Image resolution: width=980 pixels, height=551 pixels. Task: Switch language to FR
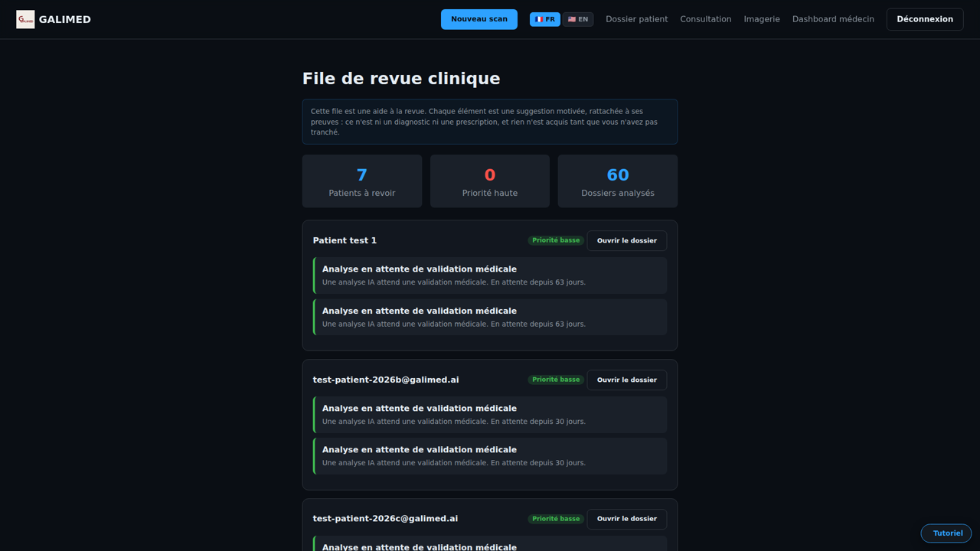[545, 19]
